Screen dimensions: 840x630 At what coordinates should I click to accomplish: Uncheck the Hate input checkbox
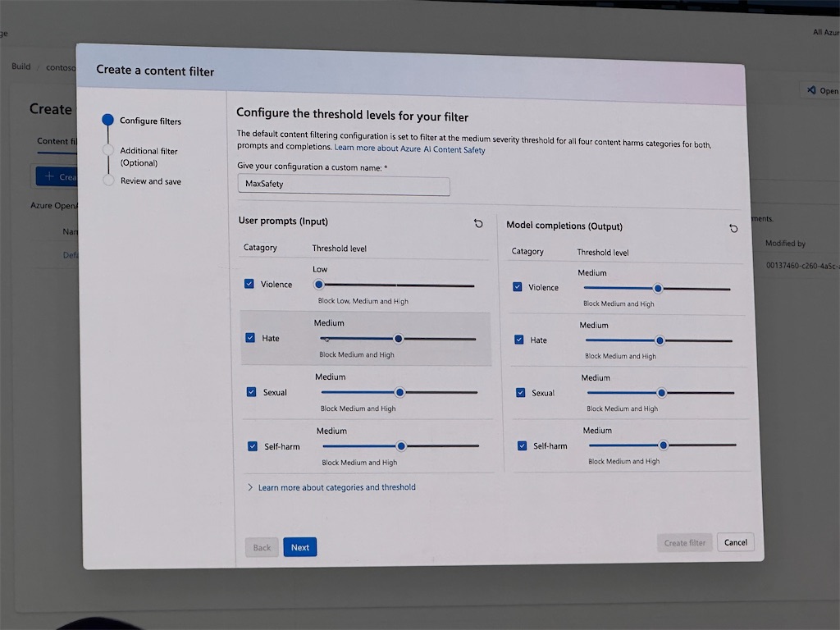250,337
